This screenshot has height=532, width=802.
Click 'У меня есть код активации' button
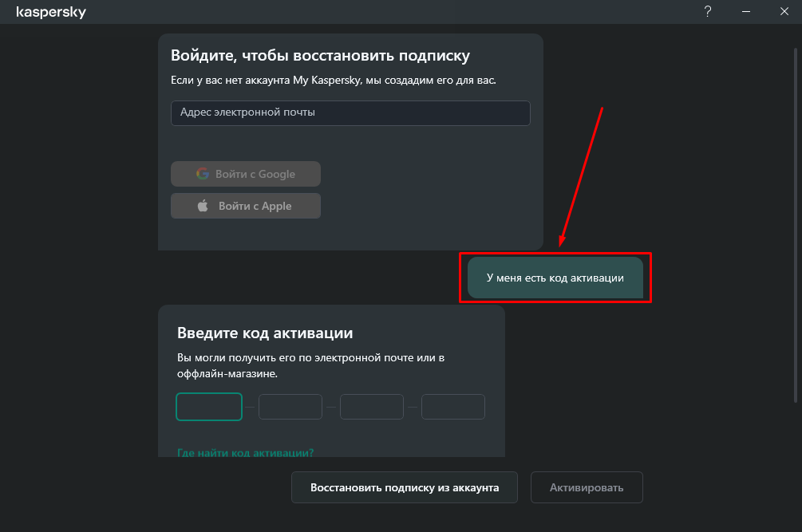(x=555, y=278)
